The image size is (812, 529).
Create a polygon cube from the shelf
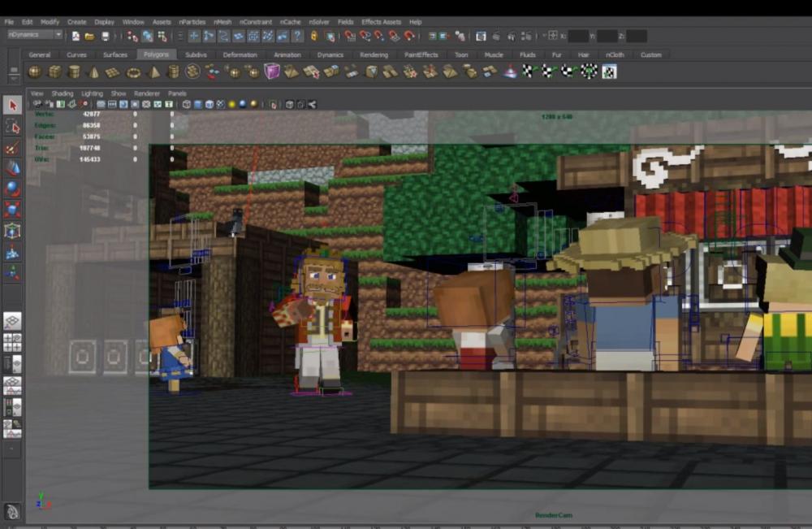(x=54, y=72)
